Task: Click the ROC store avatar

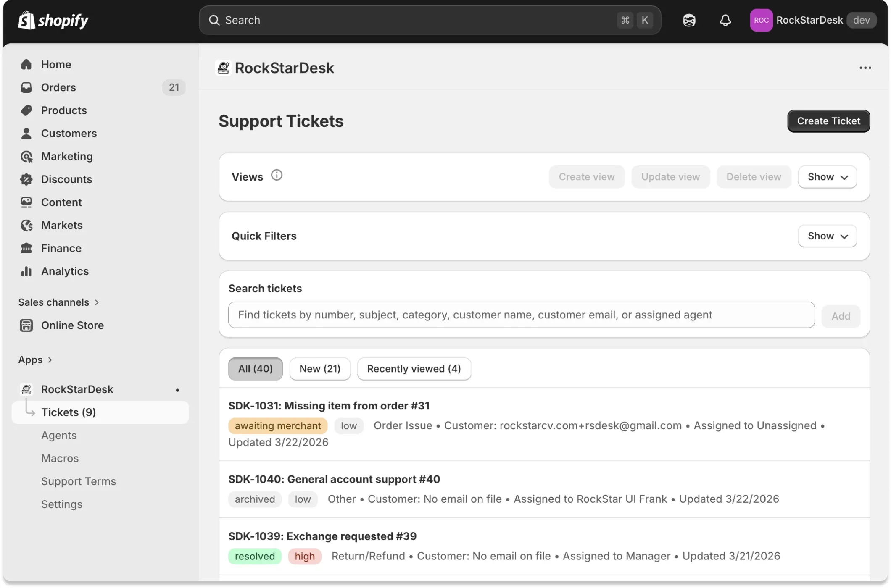Action: pyautogui.click(x=761, y=20)
